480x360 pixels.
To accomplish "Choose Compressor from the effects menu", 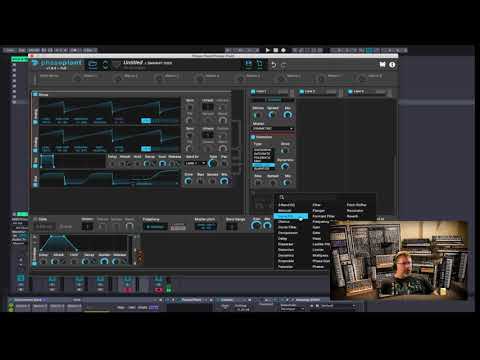I will [x=288, y=233].
